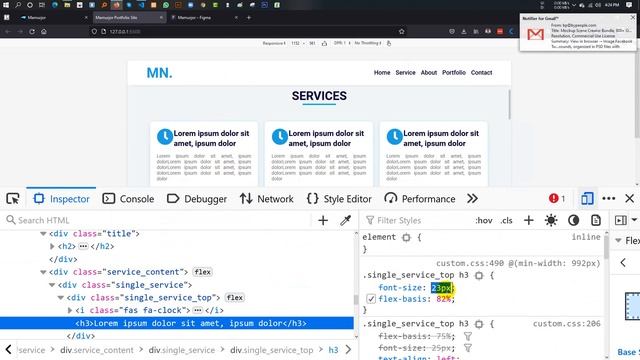
Task: Select div.single_service_top in the breadcrumb
Action: coord(271,350)
